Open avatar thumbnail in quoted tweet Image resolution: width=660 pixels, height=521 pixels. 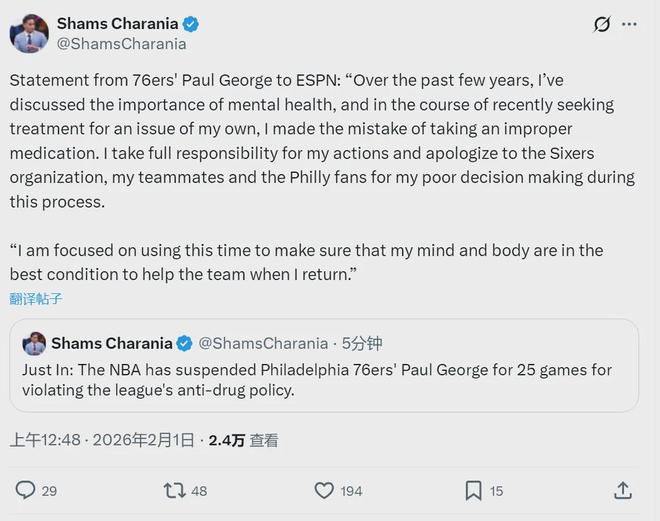[x=34, y=344]
